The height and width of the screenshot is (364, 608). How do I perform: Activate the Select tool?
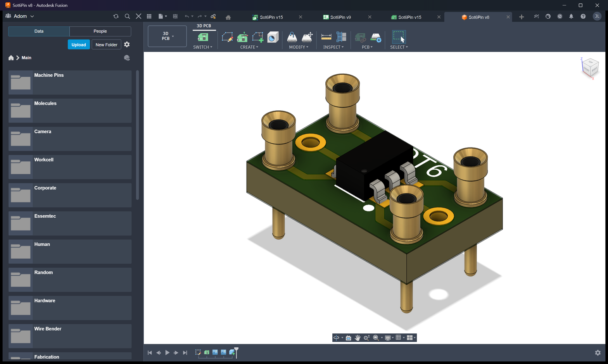click(399, 37)
